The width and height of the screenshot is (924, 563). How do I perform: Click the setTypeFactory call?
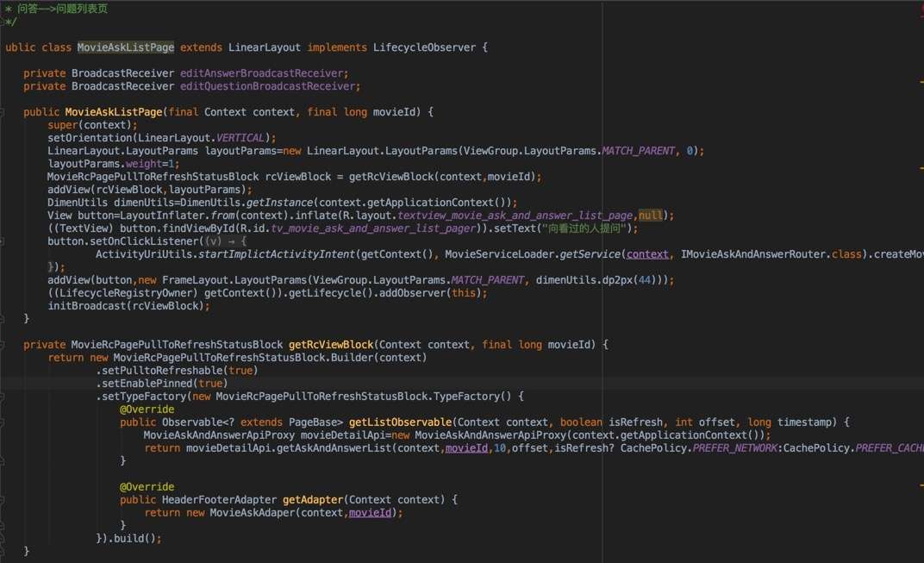(144, 397)
